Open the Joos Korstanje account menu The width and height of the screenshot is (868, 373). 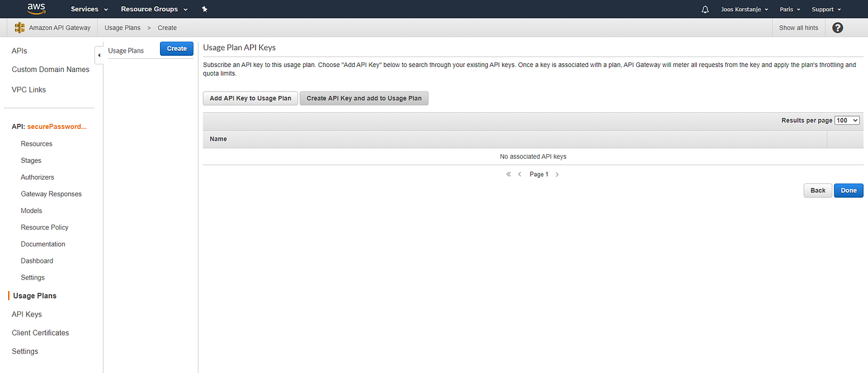pos(745,9)
